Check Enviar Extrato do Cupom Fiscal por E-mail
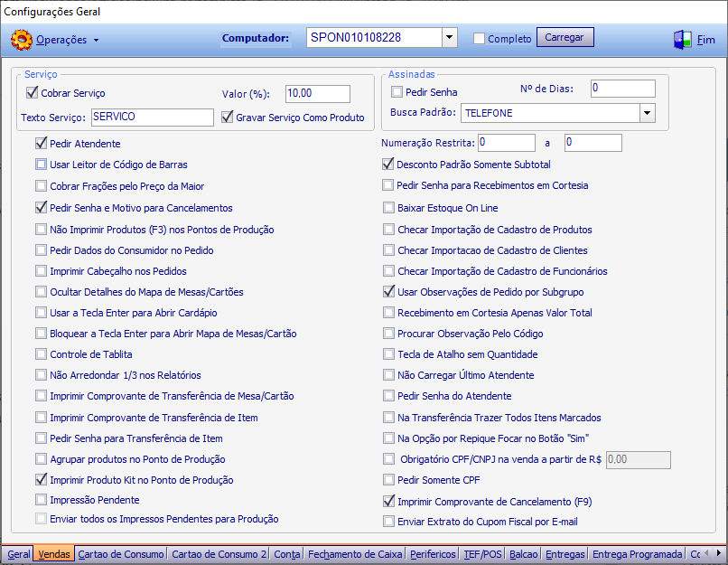Viewport: 728px width, 565px height. pos(388,522)
